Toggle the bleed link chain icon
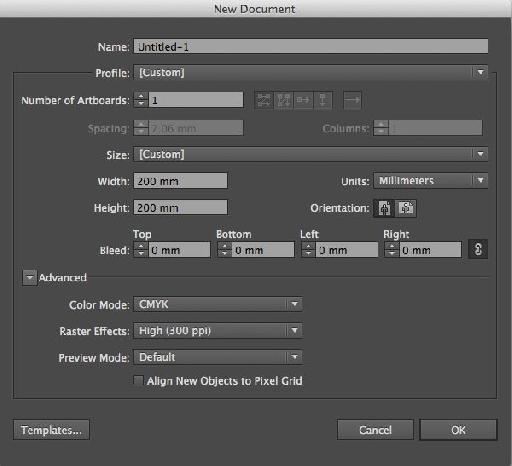 click(478, 249)
